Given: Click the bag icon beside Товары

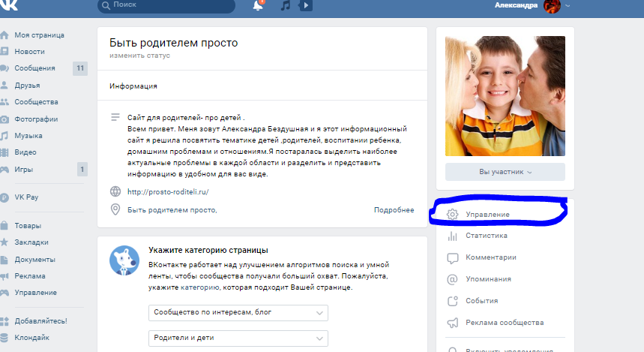Looking at the screenshot, I should pos(4,225).
